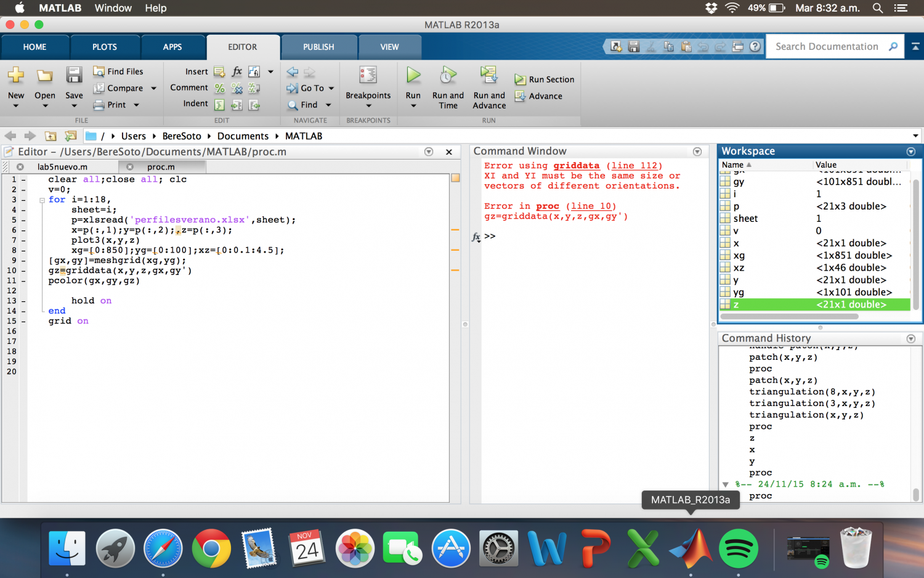Open the Go To dropdown
This screenshot has height=578, width=924.
310,88
